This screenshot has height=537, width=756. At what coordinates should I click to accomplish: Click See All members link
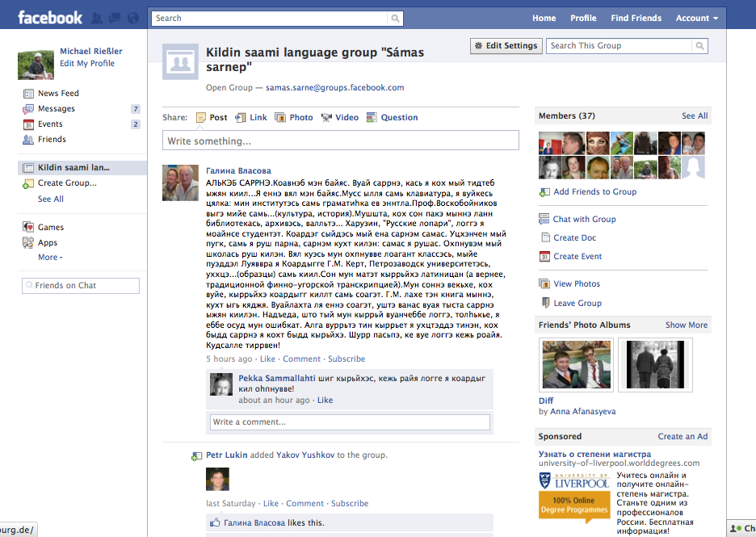(695, 115)
